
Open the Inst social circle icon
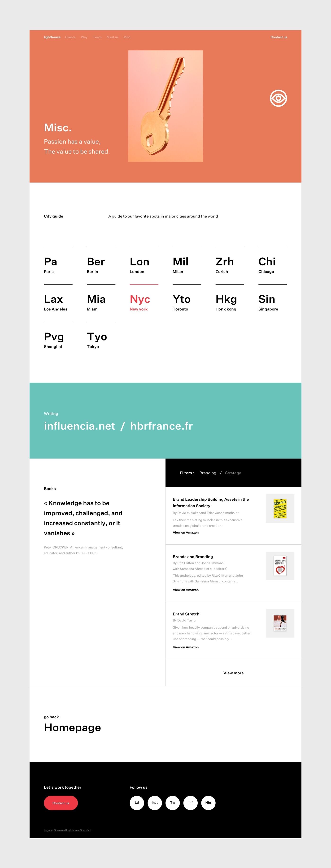155,803
